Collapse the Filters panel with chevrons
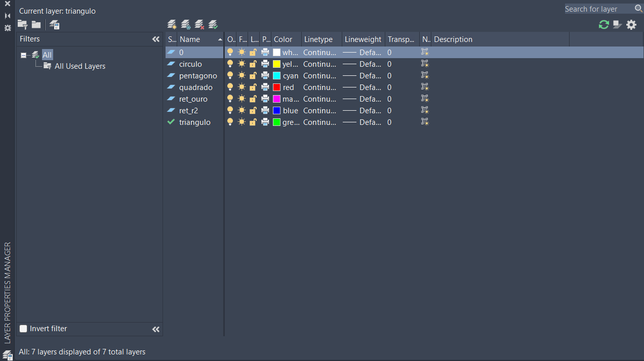This screenshot has width=644, height=361. point(155,39)
